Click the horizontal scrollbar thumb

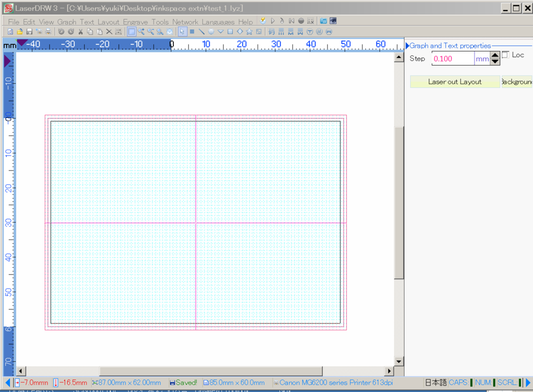click(x=211, y=371)
